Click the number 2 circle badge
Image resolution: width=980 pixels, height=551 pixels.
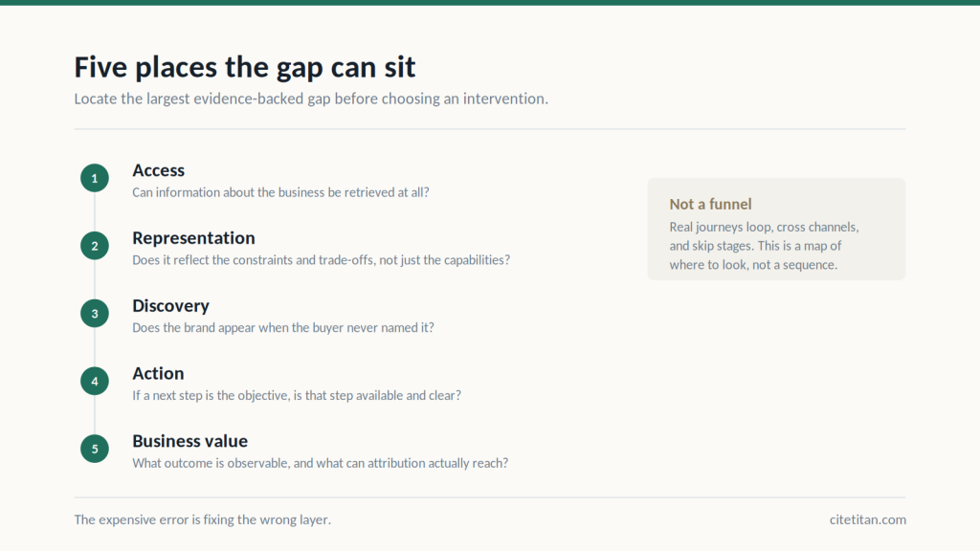[95, 246]
